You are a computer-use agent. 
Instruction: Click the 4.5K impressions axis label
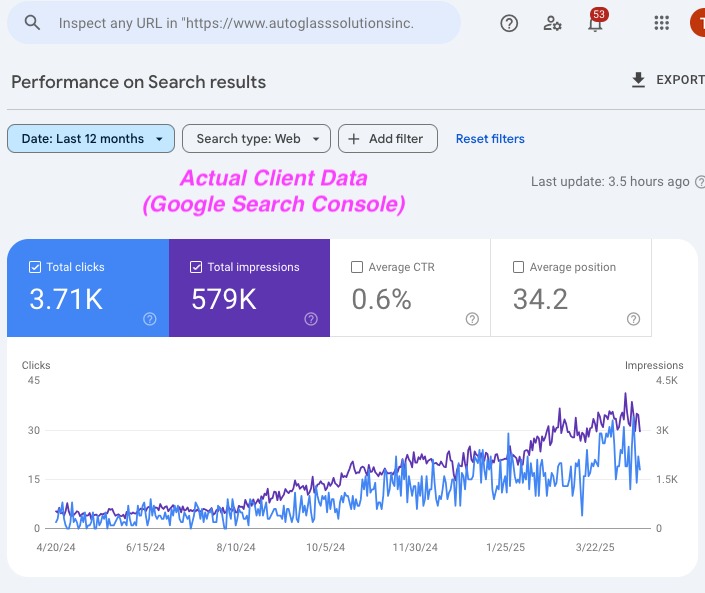point(666,380)
